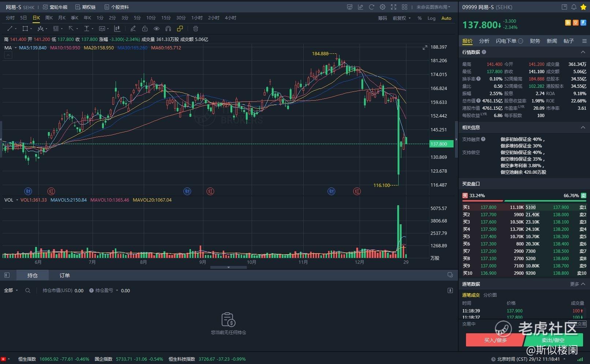Select the 15分 interval

pyautogui.click(x=166, y=18)
